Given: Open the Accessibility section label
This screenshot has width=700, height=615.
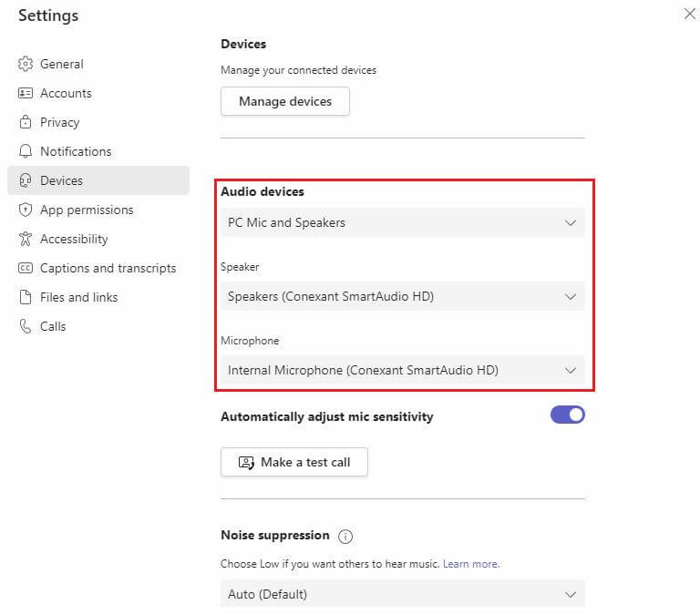Looking at the screenshot, I should click(x=74, y=240).
